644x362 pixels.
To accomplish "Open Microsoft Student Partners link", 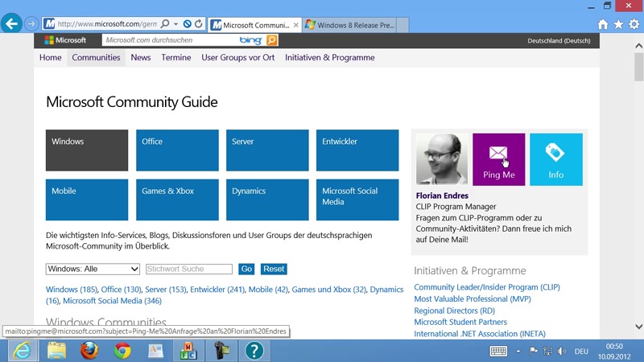I will 460,323.
